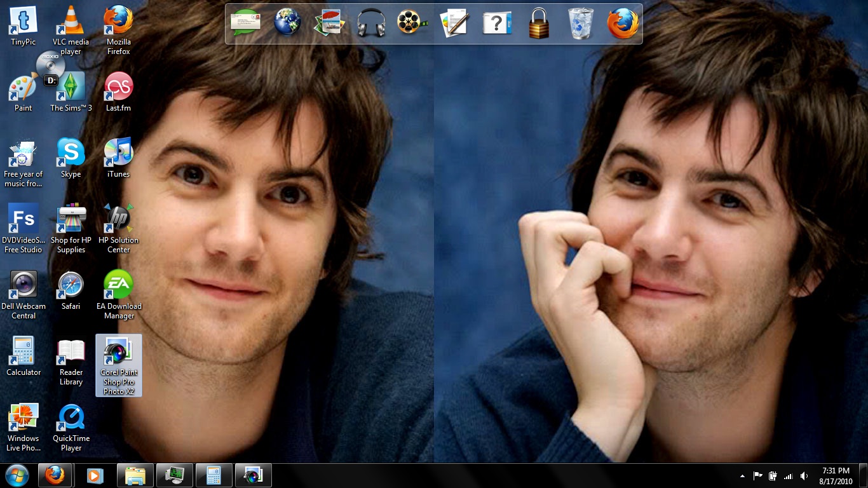The height and width of the screenshot is (488, 868).
Task: Select the Skype desktop icon
Action: [x=71, y=154]
